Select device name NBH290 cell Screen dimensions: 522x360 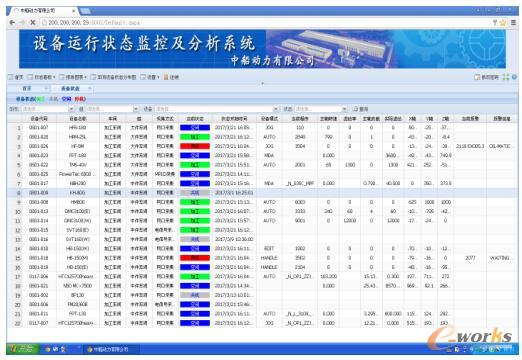pyautogui.click(x=78, y=184)
